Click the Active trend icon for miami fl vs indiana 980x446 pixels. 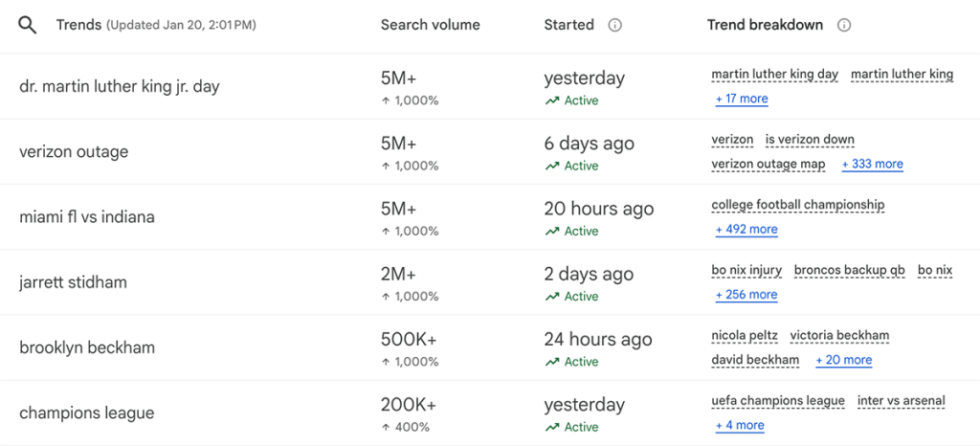552,232
